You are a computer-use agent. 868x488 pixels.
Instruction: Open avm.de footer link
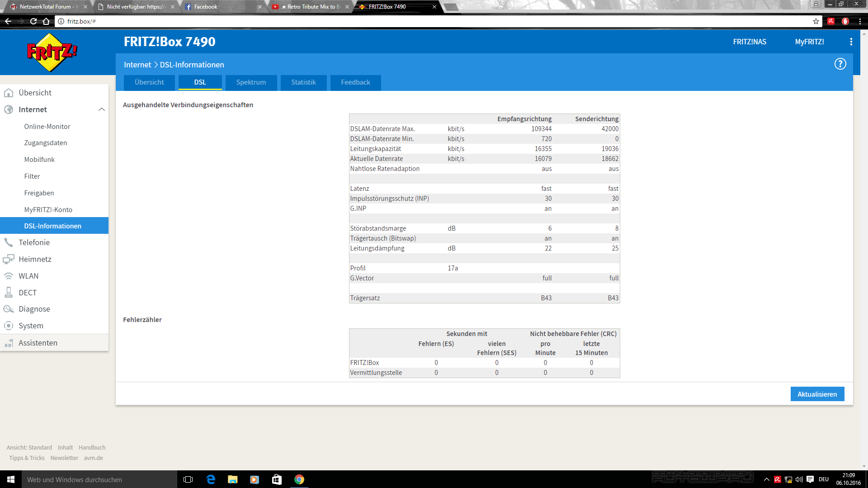coord(94,458)
